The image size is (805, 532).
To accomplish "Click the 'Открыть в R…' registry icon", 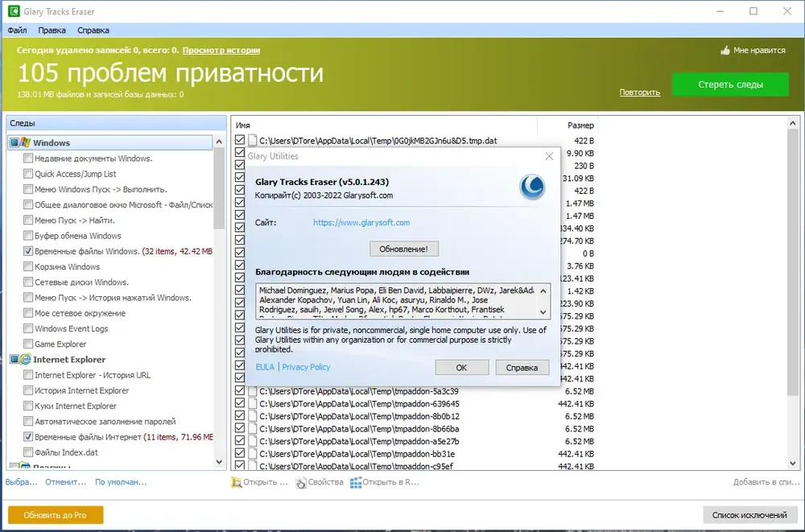I will point(355,483).
